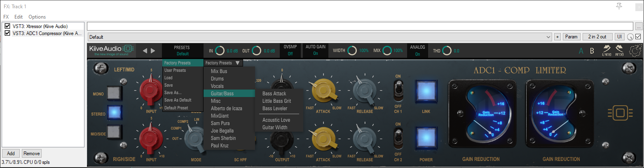Viewport: 644px width, 168px height.
Task: Open the PRESETS Default selector
Action: (183, 50)
